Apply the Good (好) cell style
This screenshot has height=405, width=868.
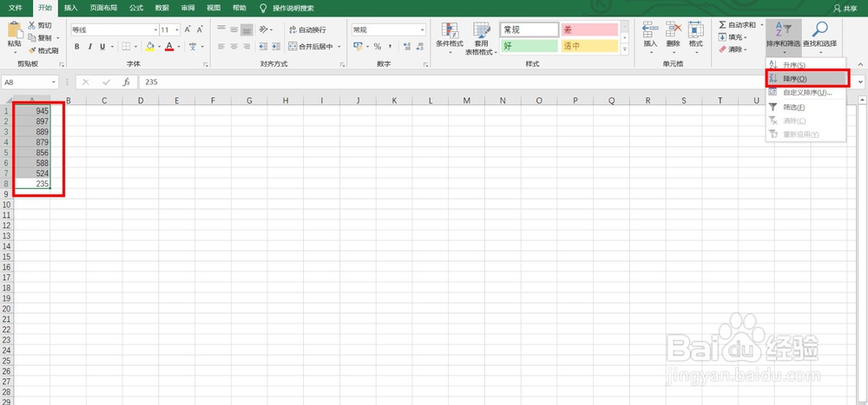point(529,47)
